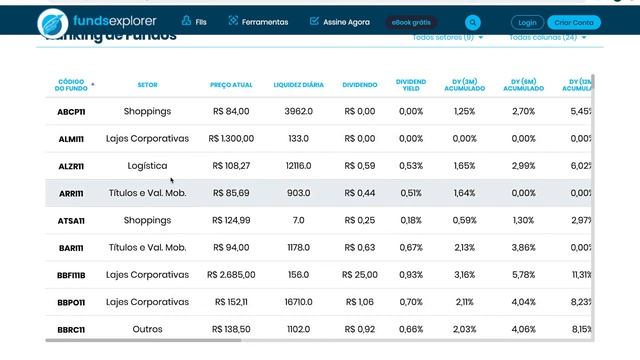Sort table by Dividend Yield header
Screen dimensions: 640x360
411,85
